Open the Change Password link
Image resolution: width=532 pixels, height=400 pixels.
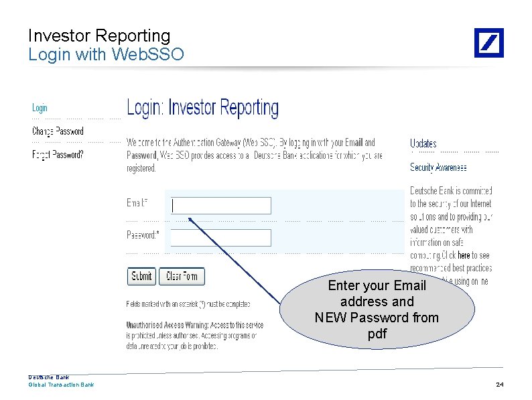click(x=58, y=131)
